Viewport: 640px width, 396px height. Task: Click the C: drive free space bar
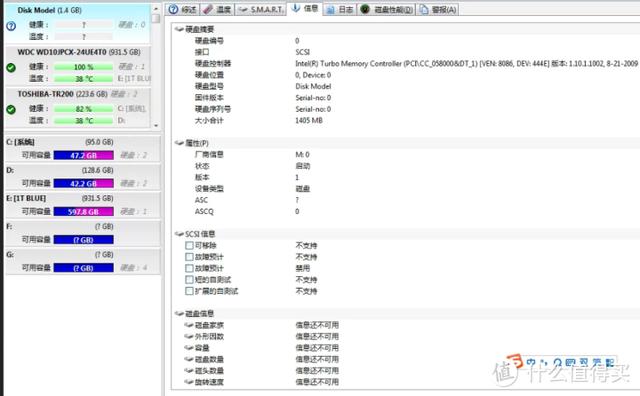(84, 155)
